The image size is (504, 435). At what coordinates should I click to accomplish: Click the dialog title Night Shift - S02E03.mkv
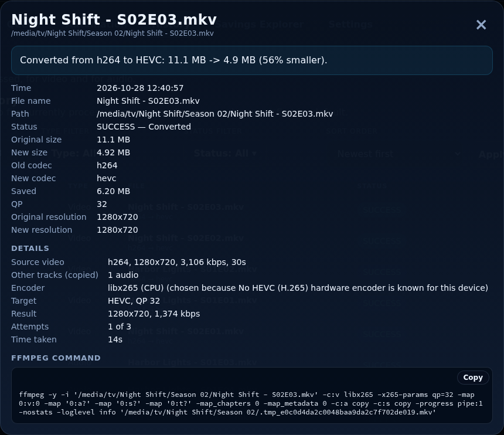pyautogui.click(x=114, y=19)
